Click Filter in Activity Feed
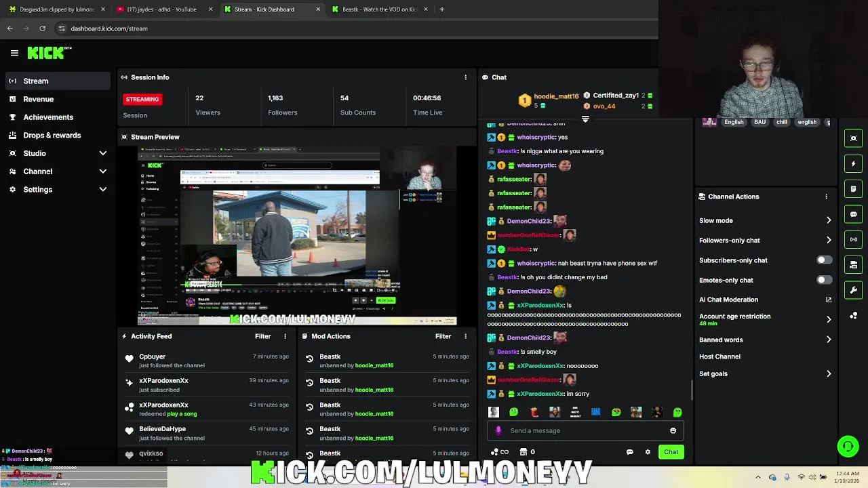The image size is (868, 488). pos(262,336)
